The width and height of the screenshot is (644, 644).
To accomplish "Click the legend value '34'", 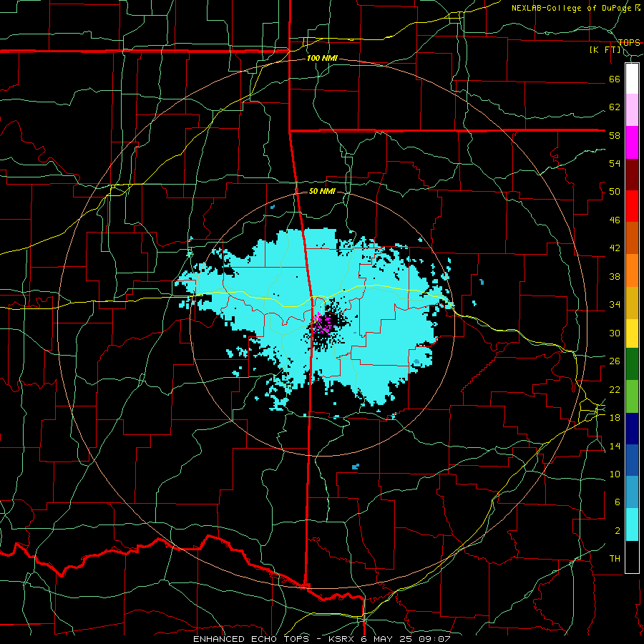I will (x=615, y=304).
